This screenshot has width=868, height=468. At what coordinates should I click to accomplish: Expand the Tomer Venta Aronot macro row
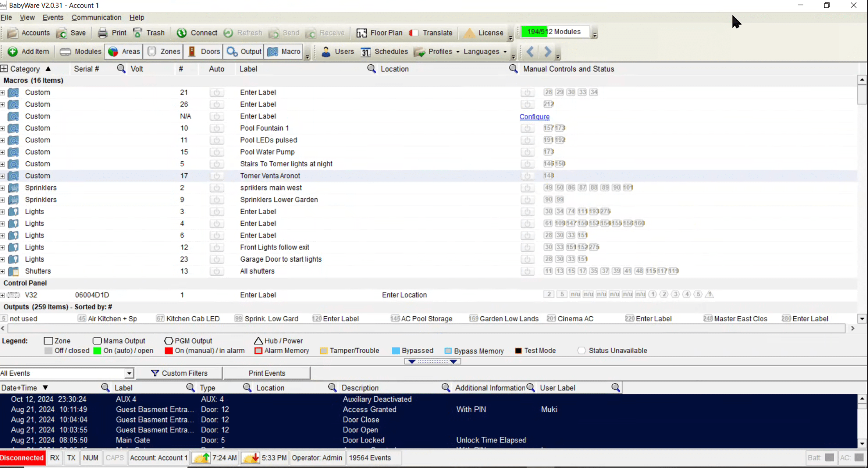3,176
